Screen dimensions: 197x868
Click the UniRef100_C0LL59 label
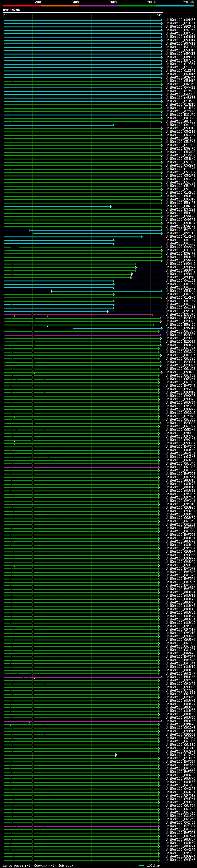pyautogui.click(x=180, y=125)
